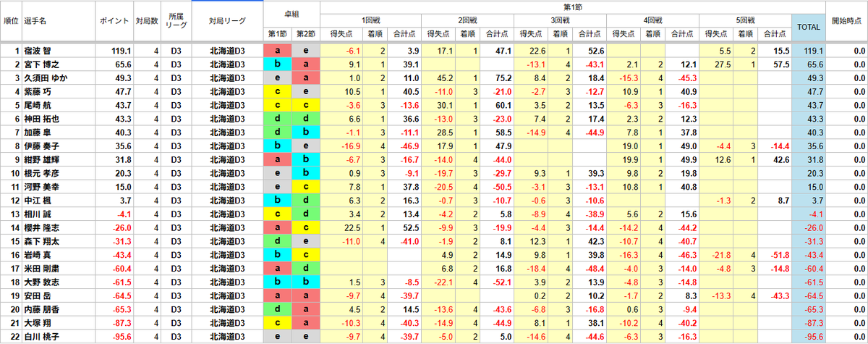Viewport: 868px width, 344px height.
Task: Click the green 'd' 第2節 table cell for 神田 拓也
Action: (x=305, y=119)
